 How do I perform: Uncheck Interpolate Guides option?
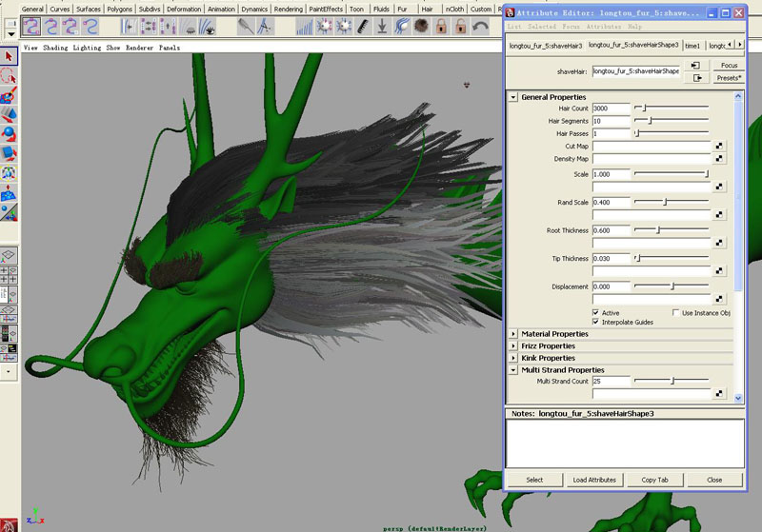click(x=596, y=322)
